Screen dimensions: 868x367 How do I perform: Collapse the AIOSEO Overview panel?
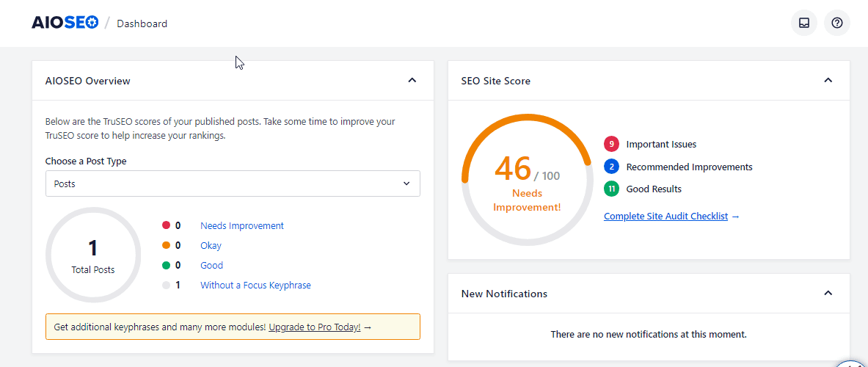[x=412, y=80]
